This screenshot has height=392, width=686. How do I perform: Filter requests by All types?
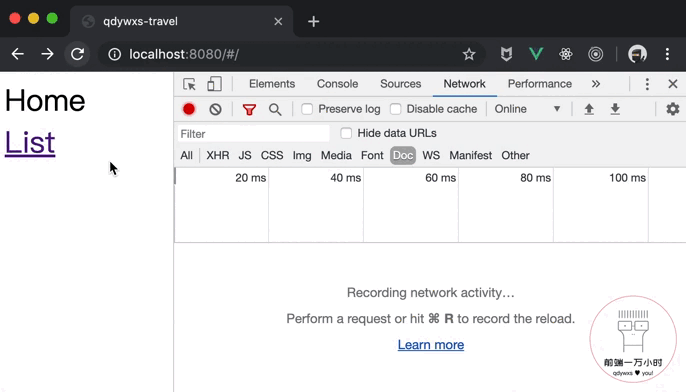point(186,155)
